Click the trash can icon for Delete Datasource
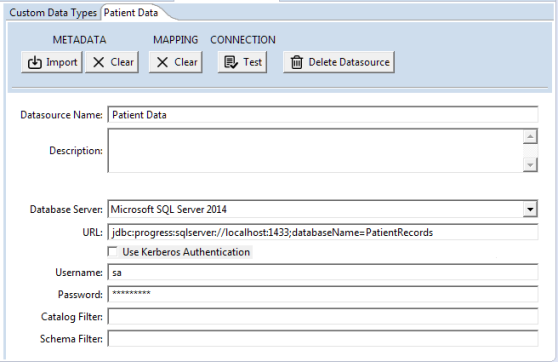This screenshot has height=362, width=558. 296,62
